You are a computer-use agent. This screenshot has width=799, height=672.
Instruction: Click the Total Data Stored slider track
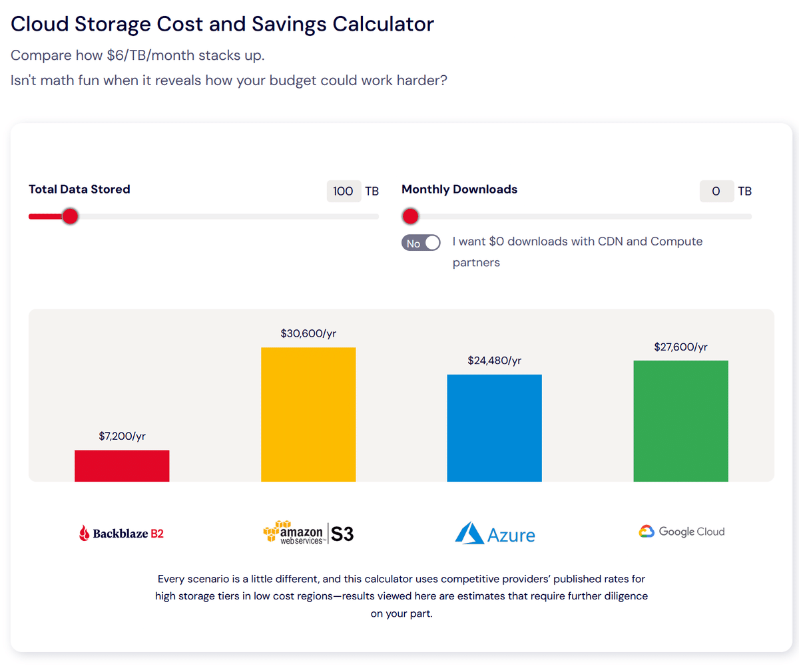pos(226,216)
